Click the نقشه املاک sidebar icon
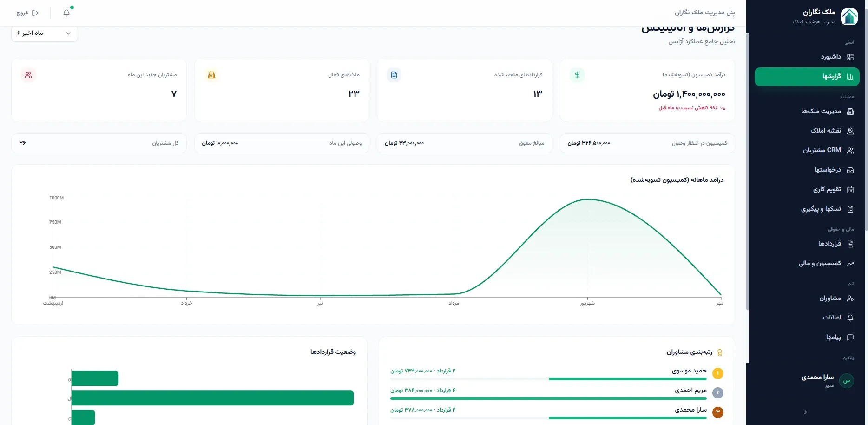 tap(850, 131)
